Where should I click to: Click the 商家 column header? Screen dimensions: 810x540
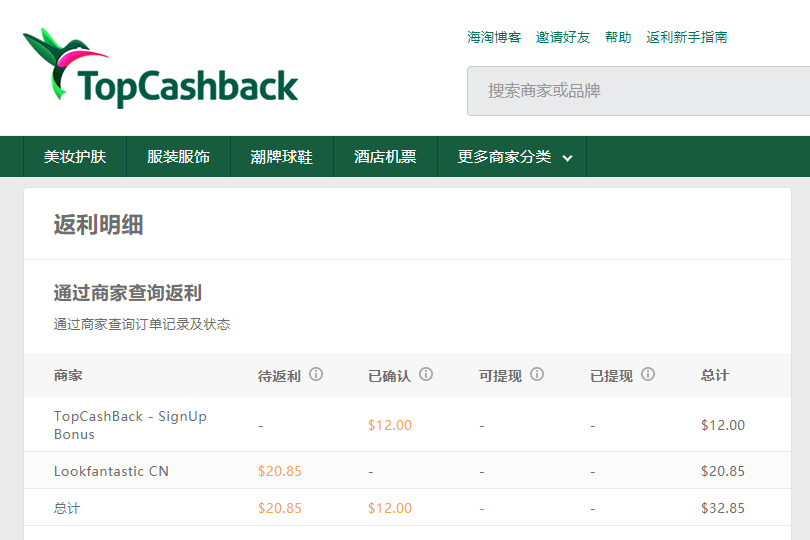(x=68, y=376)
